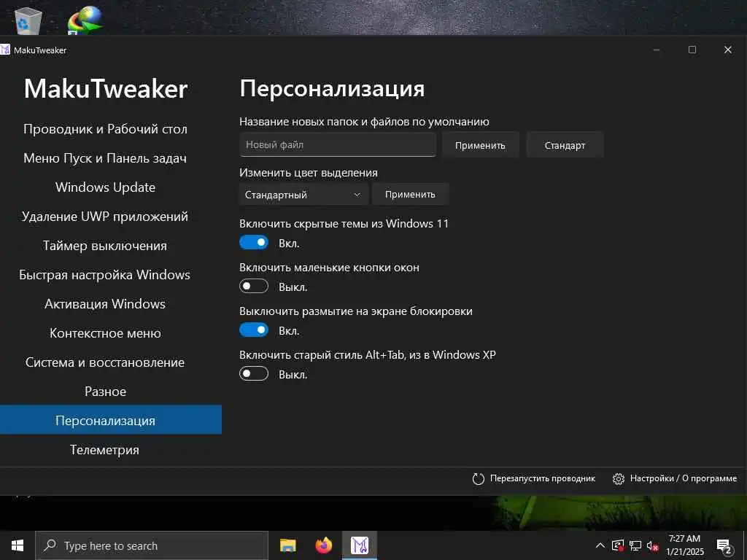The height and width of the screenshot is (560, 747).
Task: Close the MakuTweaker window
Action: click(728, 50)
